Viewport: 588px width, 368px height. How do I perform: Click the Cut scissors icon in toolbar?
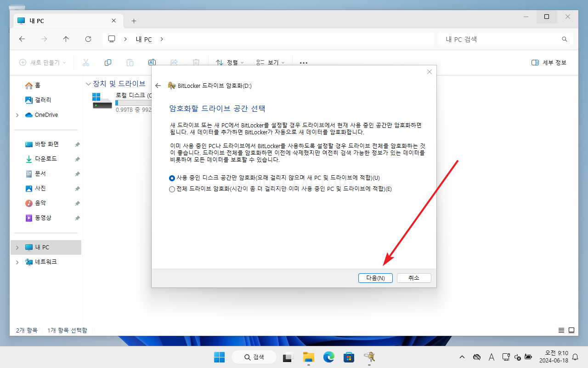coord(86,63)
